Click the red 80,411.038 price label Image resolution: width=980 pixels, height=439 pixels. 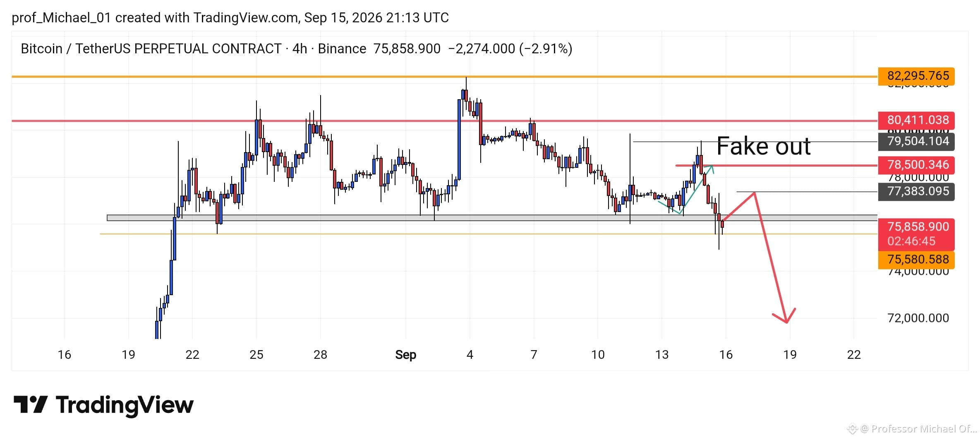click(x=916, y=120)
